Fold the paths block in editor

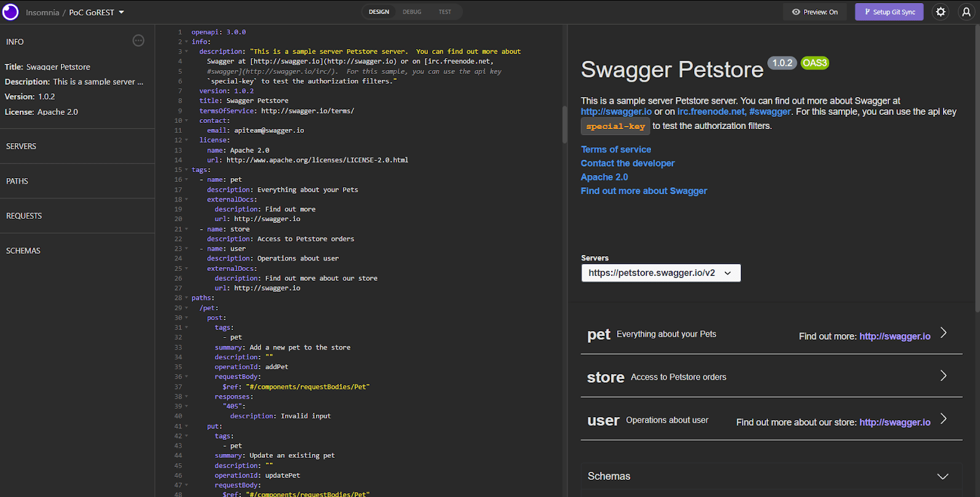pyautogui.click(x=186, y=298)
